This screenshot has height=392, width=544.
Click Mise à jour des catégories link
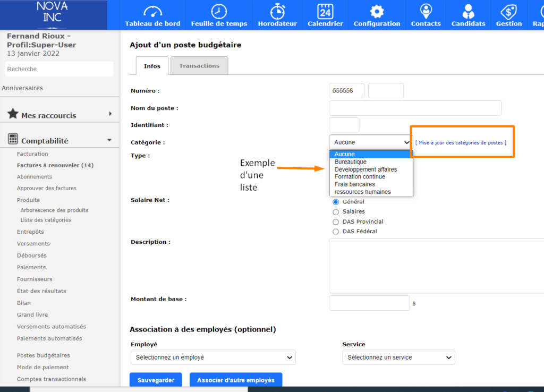point(461,143)
